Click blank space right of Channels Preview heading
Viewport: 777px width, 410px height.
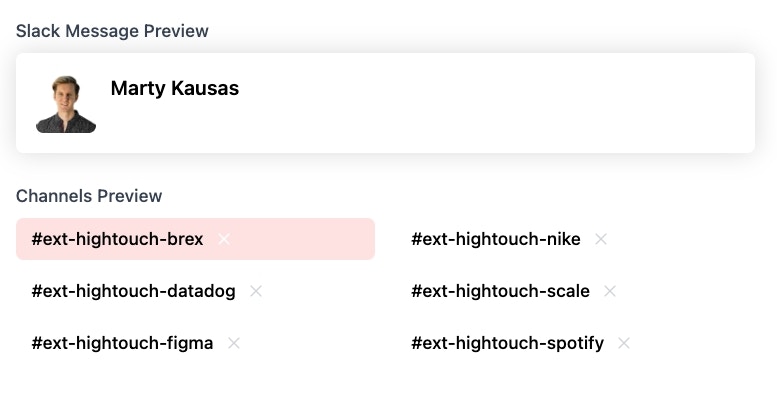[450, 196]
